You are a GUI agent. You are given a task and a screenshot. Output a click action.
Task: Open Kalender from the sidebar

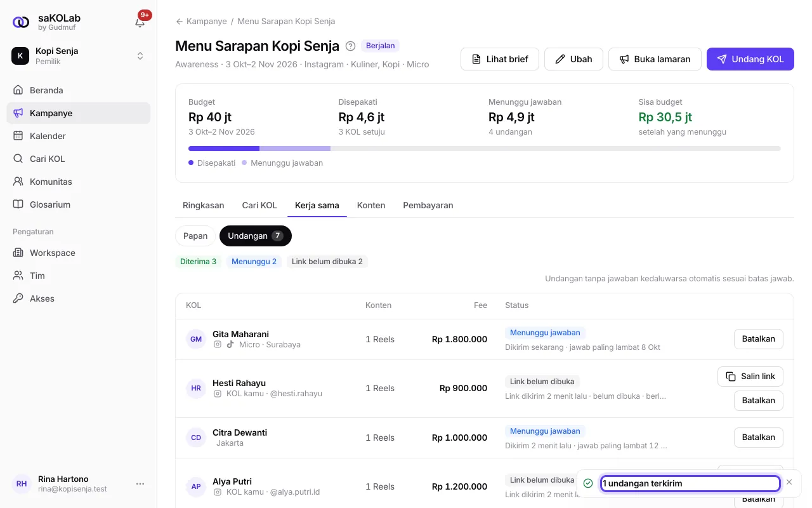pos(78,136)
